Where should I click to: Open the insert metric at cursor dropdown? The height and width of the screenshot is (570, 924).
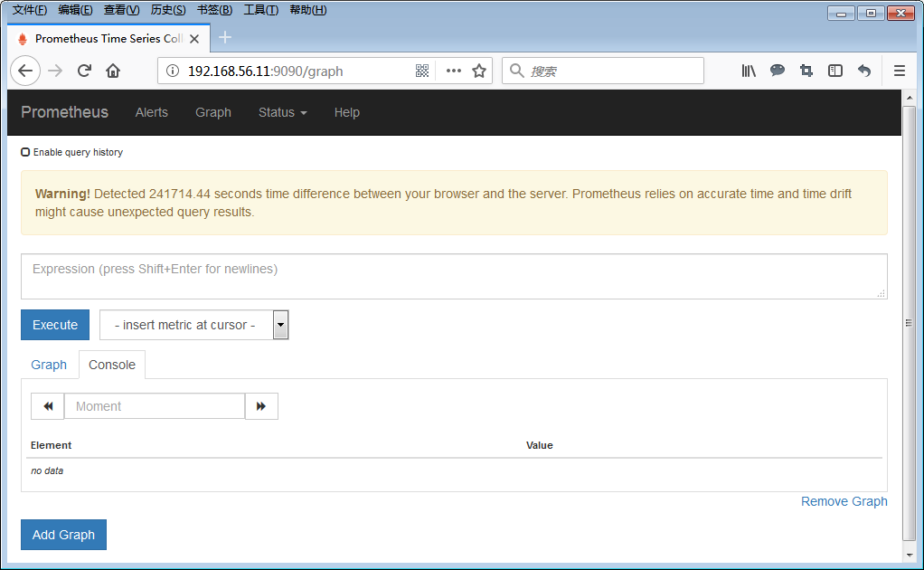pos(193,325)
